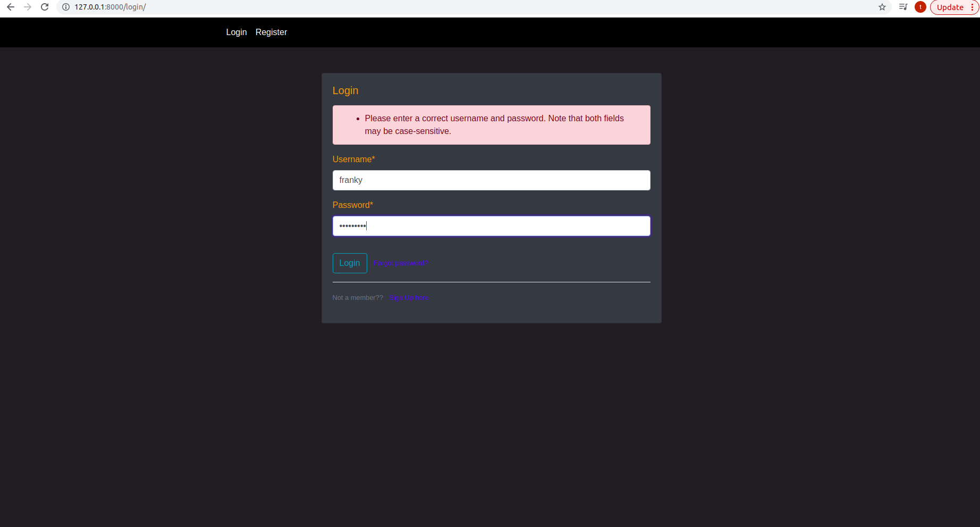Viewport: 980px width, 527px height.
Task: Click the orange Login heading
Action: coord(345,90)
